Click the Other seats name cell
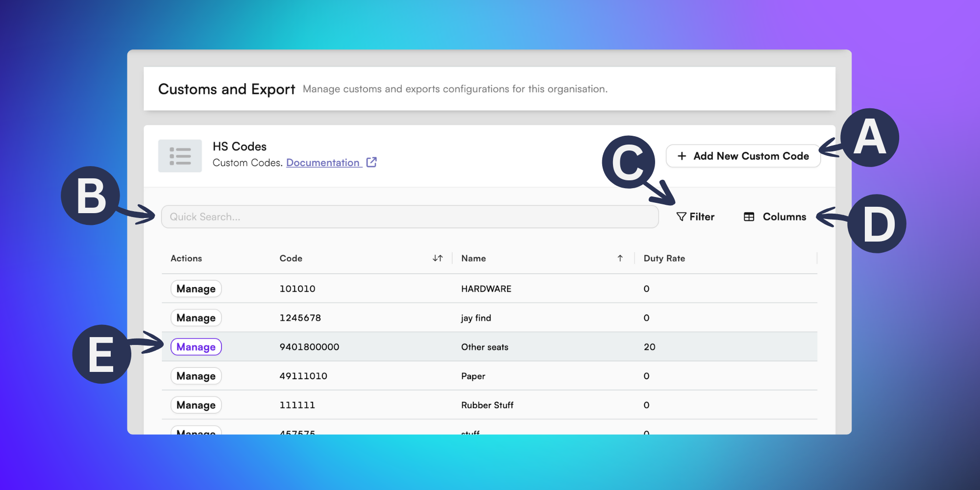The image size is (980, 490). tap(485, 347)
